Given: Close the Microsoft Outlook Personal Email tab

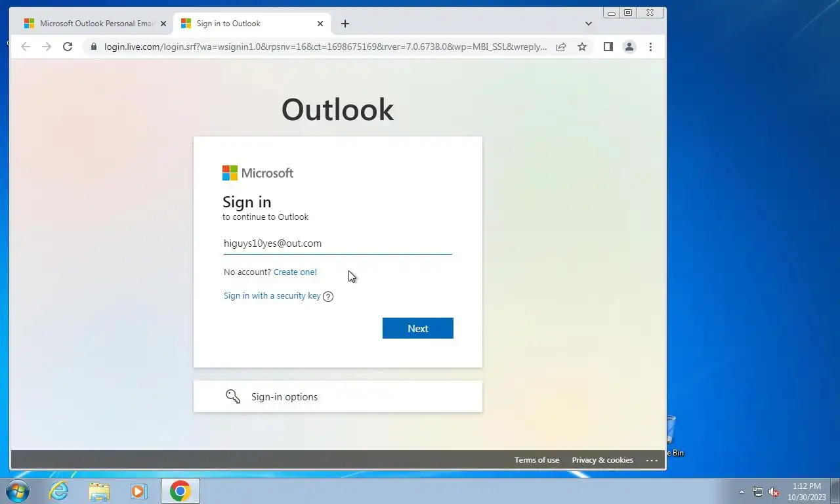Looking at the screenshot, I should point(163,24).
